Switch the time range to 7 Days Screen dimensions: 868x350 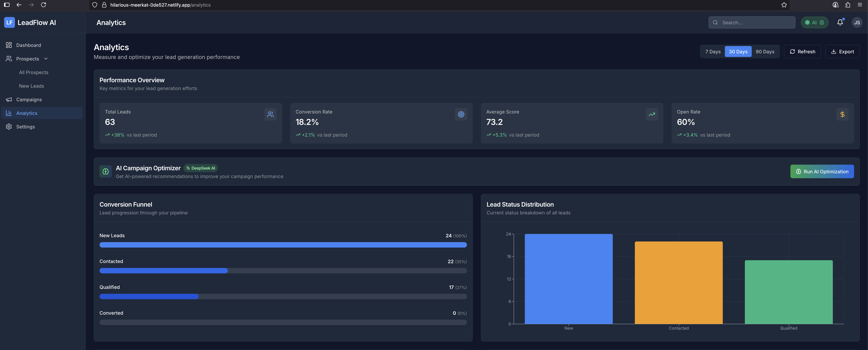pos(713,52)
